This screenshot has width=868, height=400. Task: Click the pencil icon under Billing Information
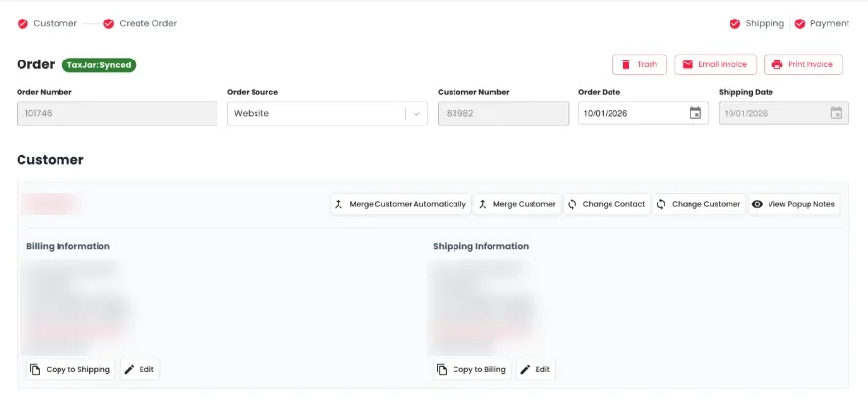(129, 370)
